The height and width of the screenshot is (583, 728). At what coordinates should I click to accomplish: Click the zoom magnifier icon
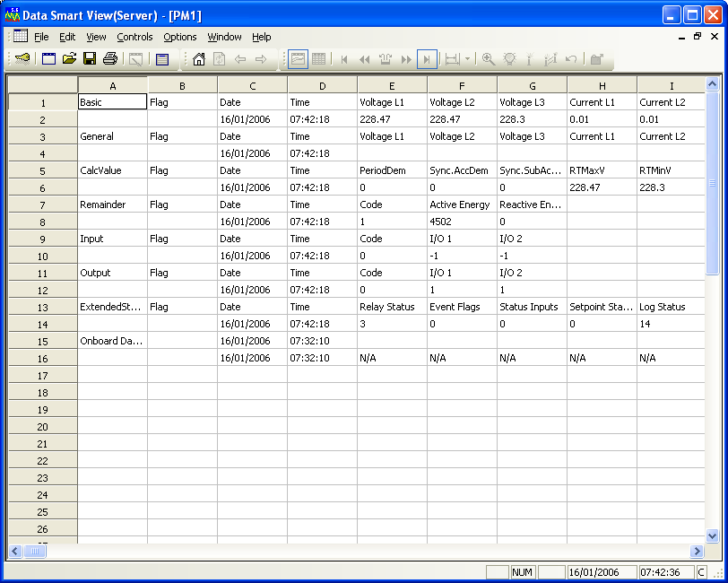click(x=489, y=59)
